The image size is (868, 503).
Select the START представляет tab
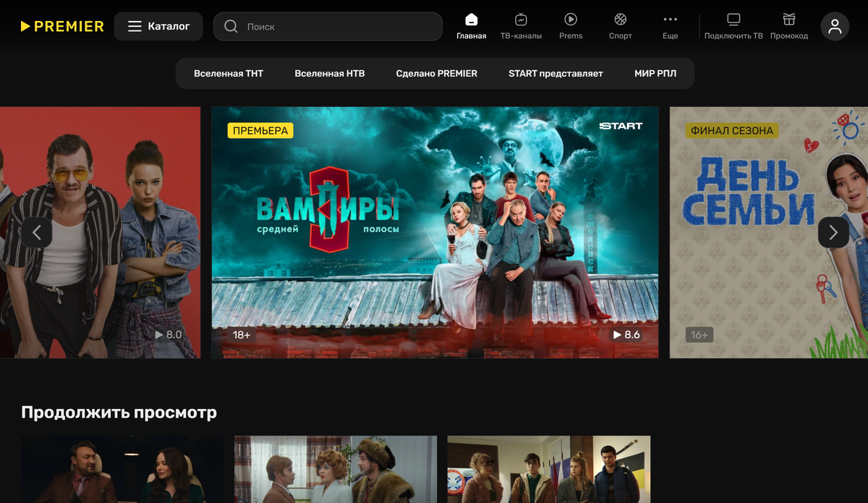coord(556,73)
